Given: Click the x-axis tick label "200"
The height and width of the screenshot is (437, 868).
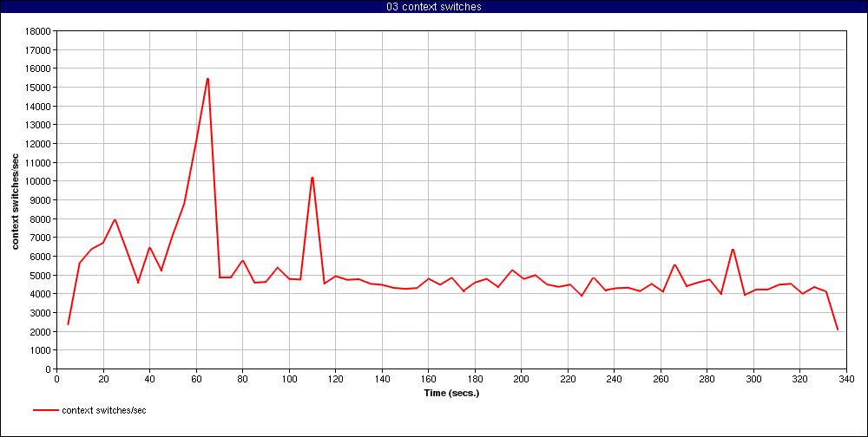Looking at the screenshot, I should (522, 379).
